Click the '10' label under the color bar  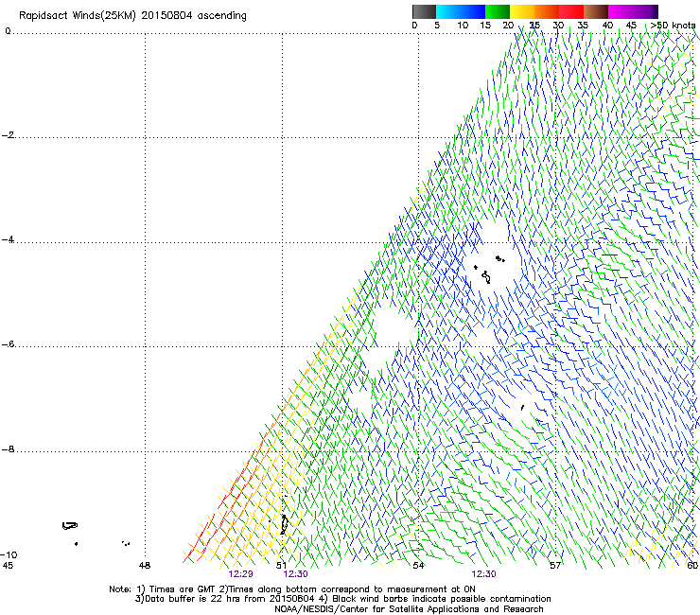point(463,26)
